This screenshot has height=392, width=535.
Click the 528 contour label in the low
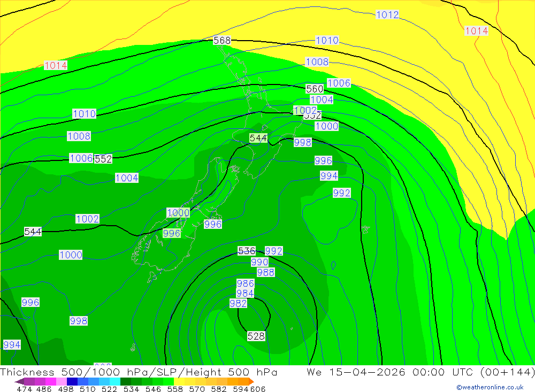point(256,336)
